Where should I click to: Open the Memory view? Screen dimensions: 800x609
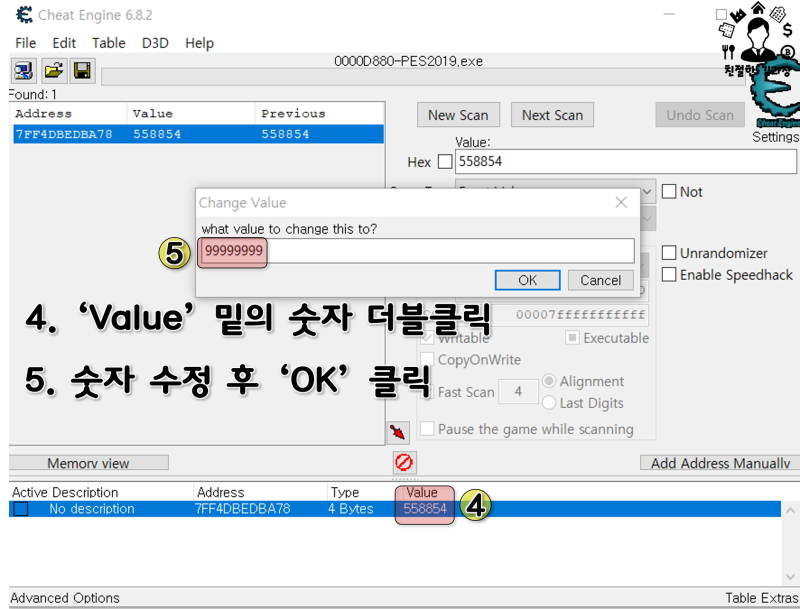(x=88, y=463)
